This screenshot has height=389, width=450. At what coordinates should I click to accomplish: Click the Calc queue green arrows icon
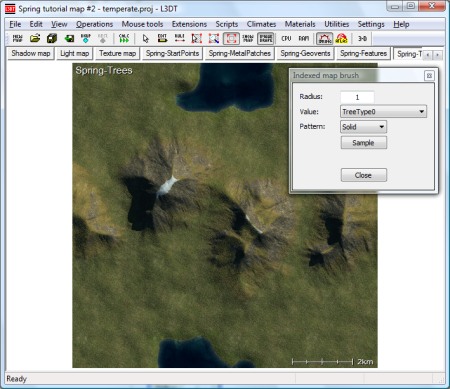click(124, 39)
